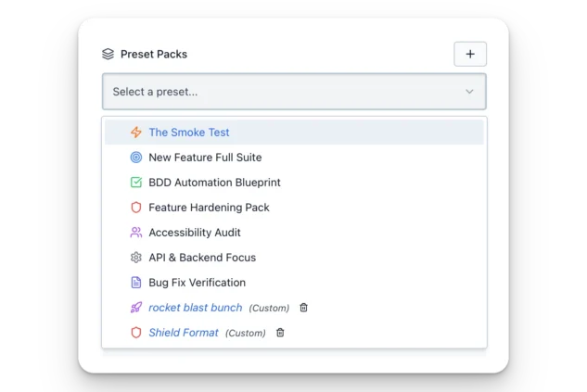The image size is (587, 392).
Task: Click the people icon for Accessibility Audit
Action: pyautogui.click(x=136, y=233)
